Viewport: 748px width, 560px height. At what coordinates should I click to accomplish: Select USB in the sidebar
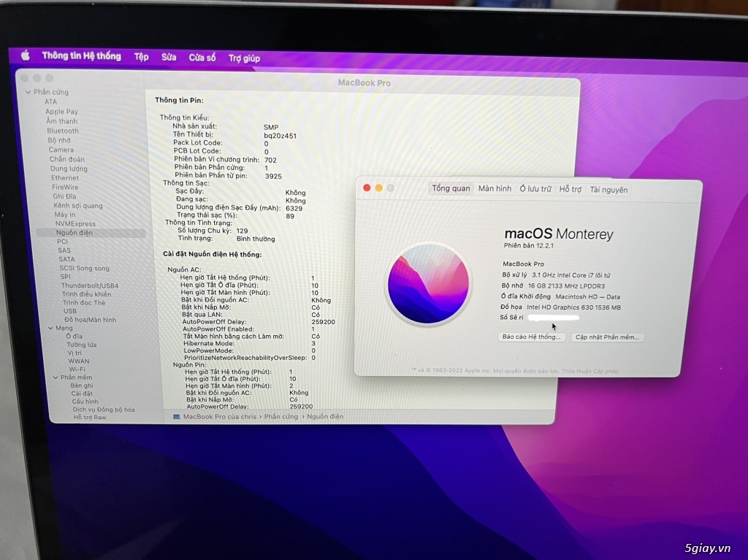70,311
